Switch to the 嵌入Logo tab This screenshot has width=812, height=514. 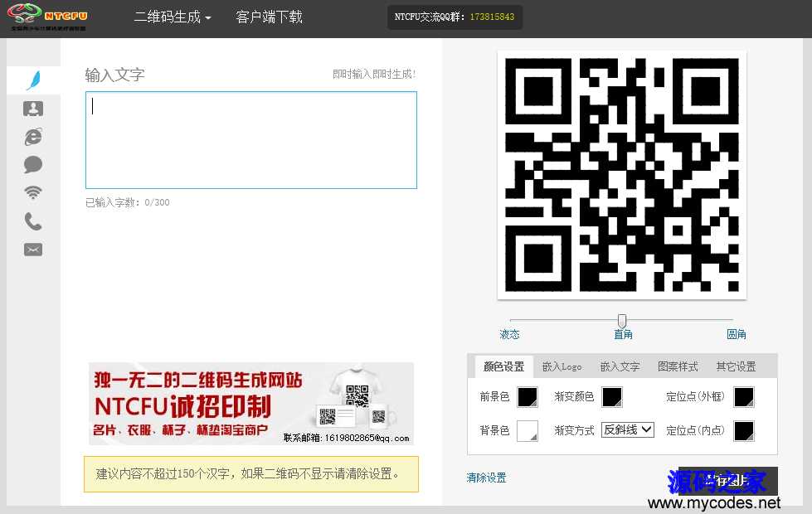tap(562, 366)
